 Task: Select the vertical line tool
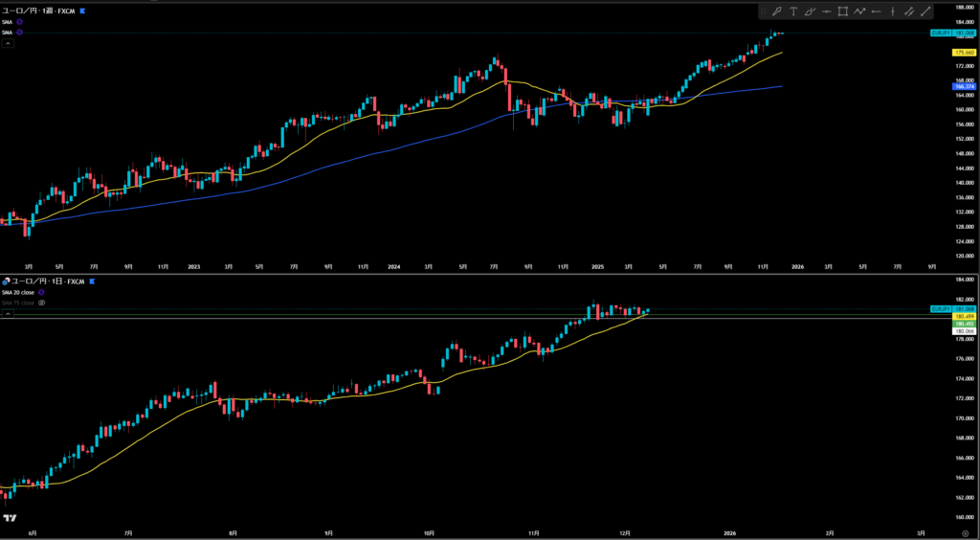coord(893,11)
